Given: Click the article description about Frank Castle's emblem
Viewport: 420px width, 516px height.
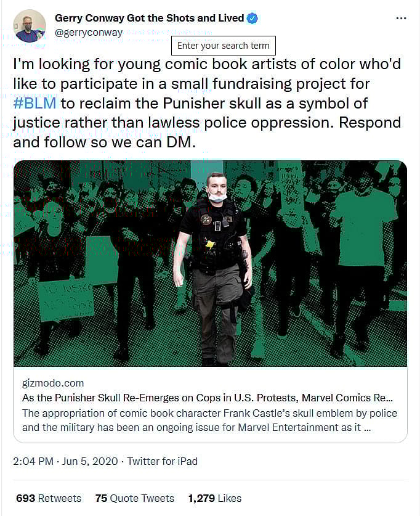Looking at the screenshot, I should 209,420.
